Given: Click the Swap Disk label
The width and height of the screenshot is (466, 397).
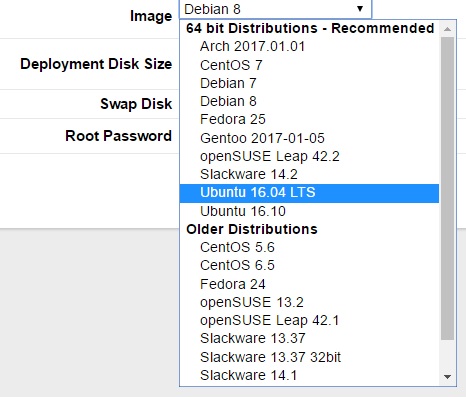Looking at the screenshot, I should click(x=136, y=104).
